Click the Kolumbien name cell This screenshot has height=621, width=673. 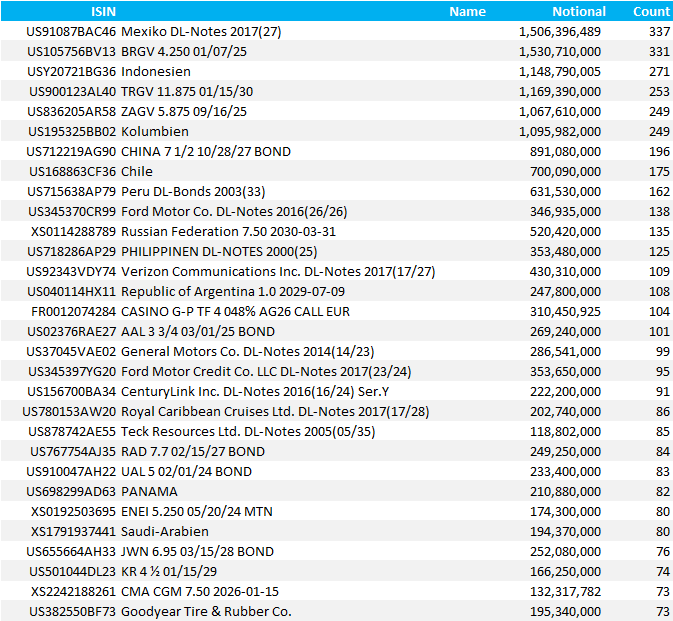coord(155,132)
